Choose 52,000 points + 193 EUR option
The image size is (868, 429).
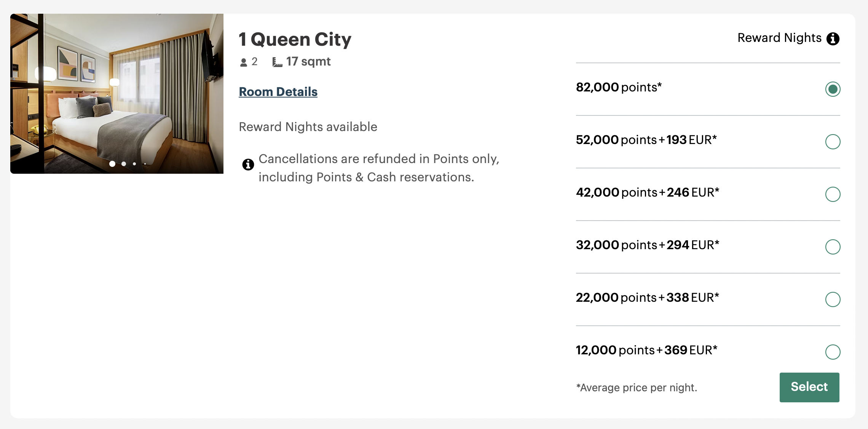(833, 142)
